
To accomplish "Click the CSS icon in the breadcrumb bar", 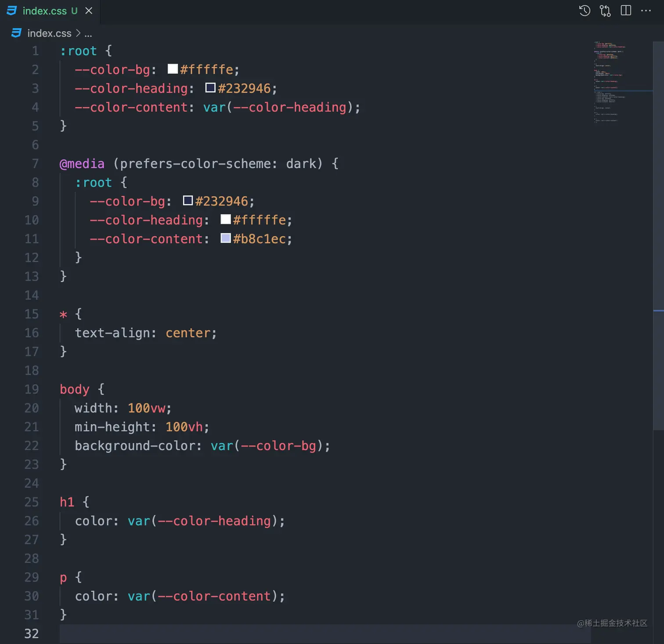I will 16,33.
